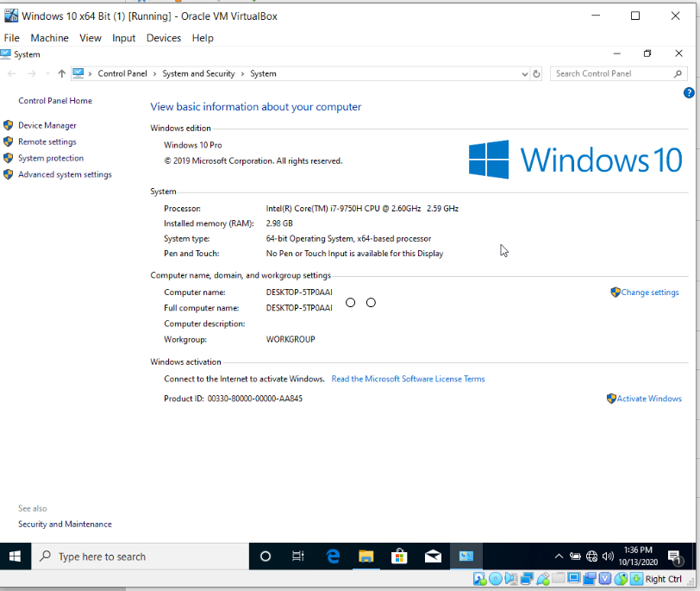Click the Back arrow in System window
The height and width of the screenshot is (591, 700).
(12, 73)
